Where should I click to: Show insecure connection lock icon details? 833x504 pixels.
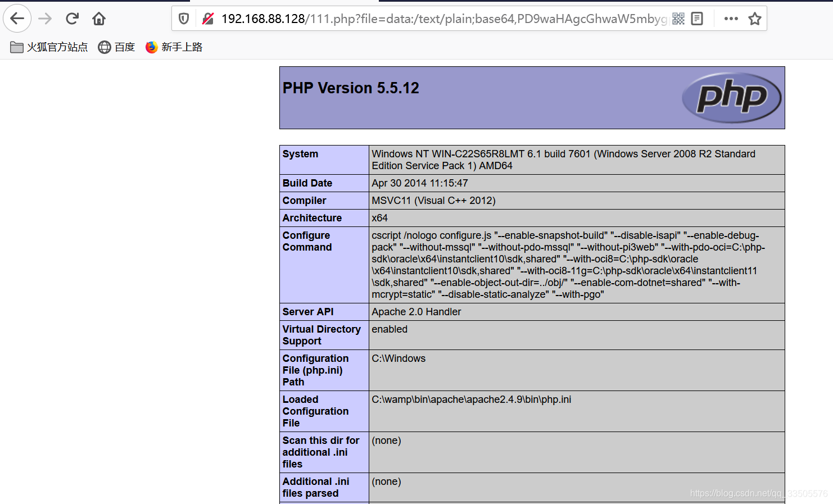[208, 19]
